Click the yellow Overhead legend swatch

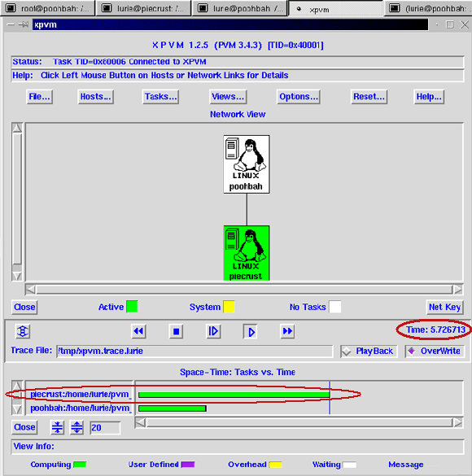click(276, 465)
